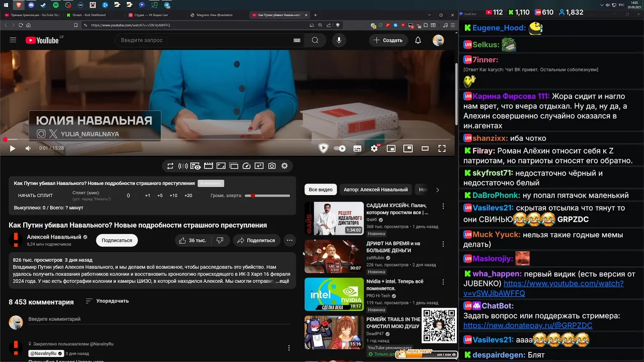Add +5 minutes to split
Image resolution: width=644 pixels, height=362 pixels.
point(160,196)
